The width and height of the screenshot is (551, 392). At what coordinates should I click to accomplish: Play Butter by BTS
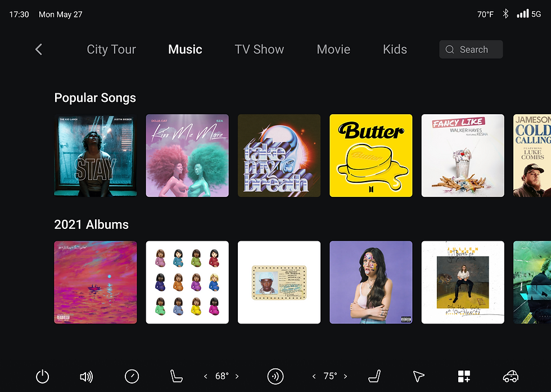pyautogui.click(x=371, y=155)
